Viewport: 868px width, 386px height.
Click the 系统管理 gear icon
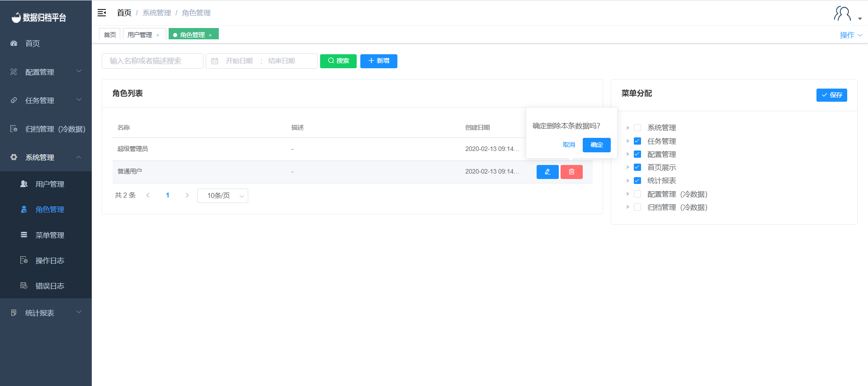click(14, 157)
